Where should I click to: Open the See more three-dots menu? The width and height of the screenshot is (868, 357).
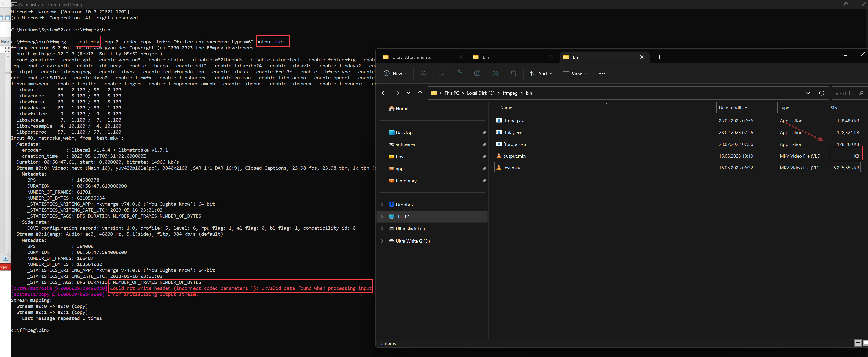point(602,73)
